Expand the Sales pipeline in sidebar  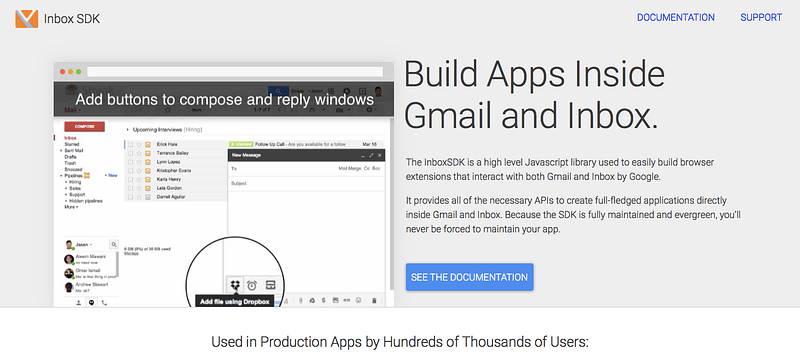click(66, 188)
